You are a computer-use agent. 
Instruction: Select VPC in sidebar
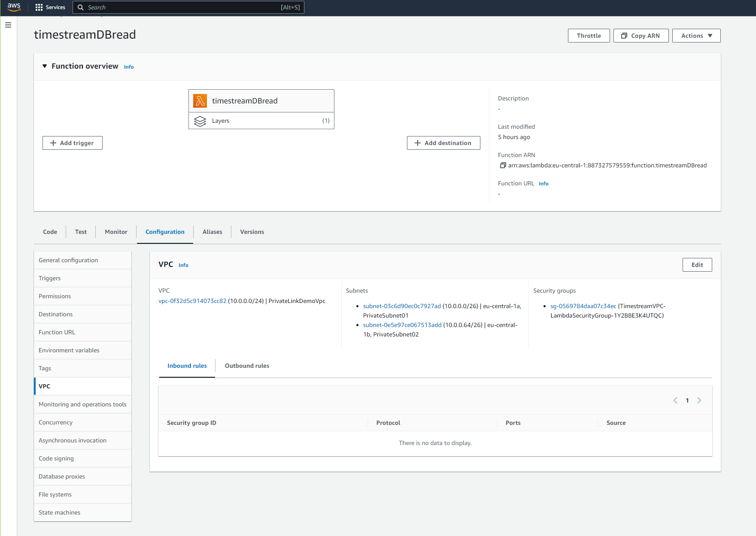pyautogui.click(x=82, y=386)
